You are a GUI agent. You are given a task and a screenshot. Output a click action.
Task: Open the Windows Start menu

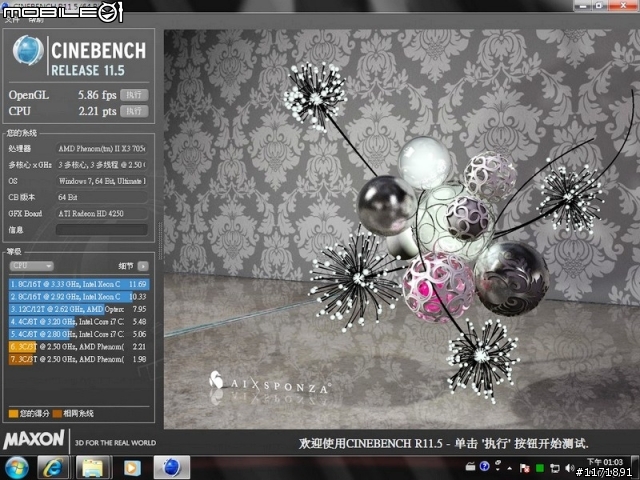pos(16,468)
